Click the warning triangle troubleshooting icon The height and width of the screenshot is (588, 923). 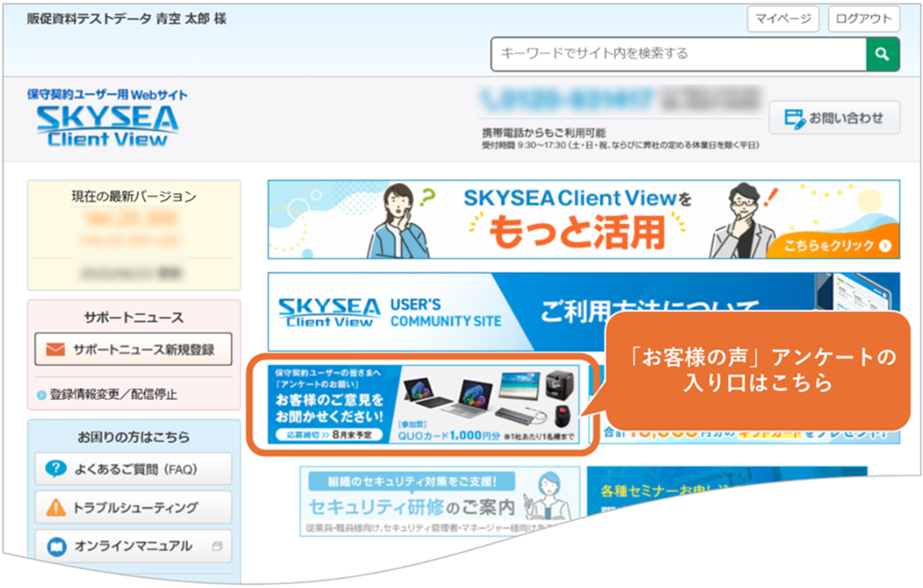pos(56,507)
